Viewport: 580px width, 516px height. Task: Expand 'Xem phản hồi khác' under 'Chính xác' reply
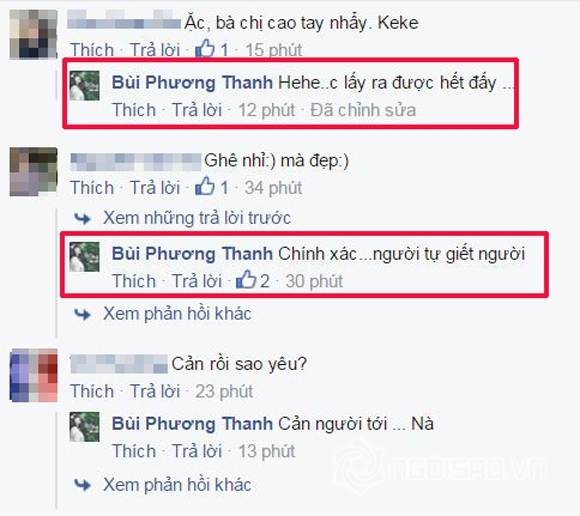coord(177,314)
